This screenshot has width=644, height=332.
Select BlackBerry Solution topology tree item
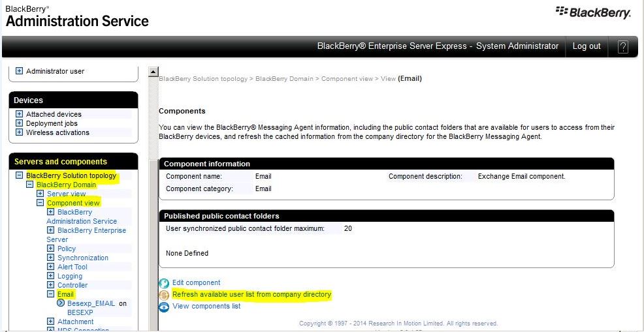[x=71, y=175]
